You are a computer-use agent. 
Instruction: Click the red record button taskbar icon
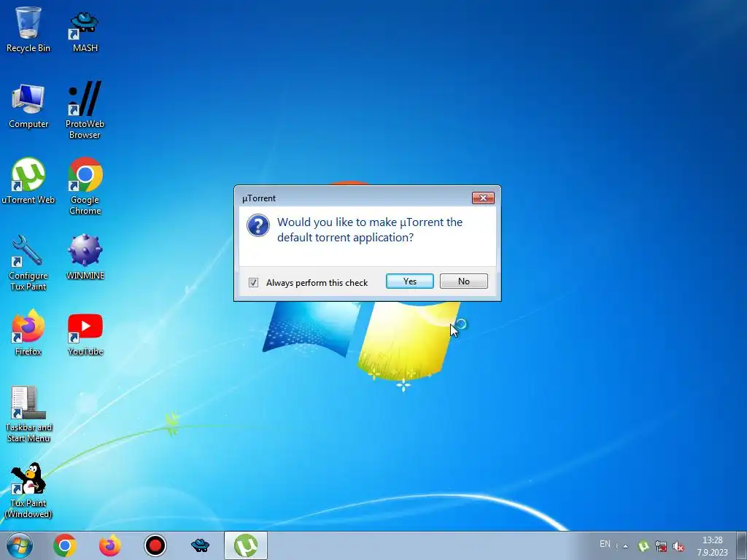[x=155, y=545]
